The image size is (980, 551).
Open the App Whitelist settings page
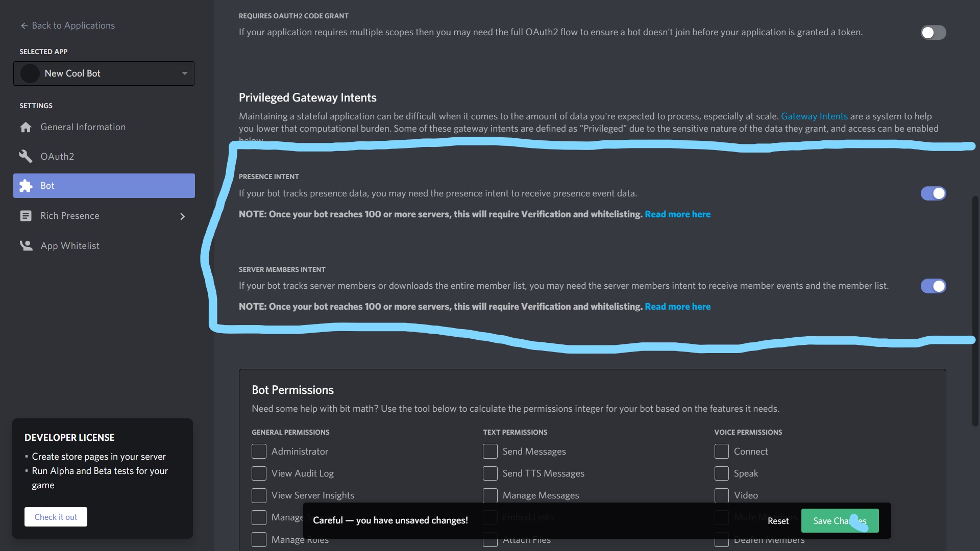pos(70,246)
